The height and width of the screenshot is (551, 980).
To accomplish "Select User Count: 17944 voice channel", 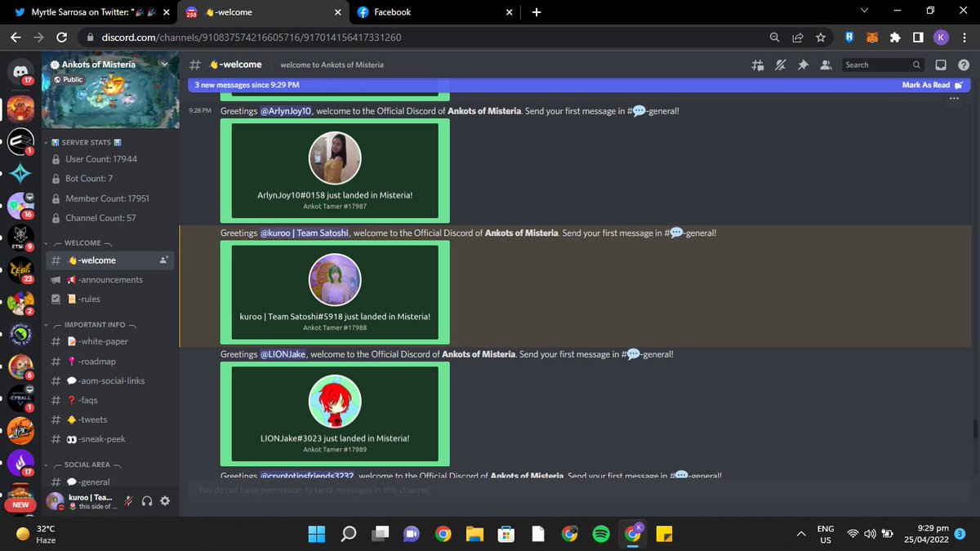I will tap(109, 159).
